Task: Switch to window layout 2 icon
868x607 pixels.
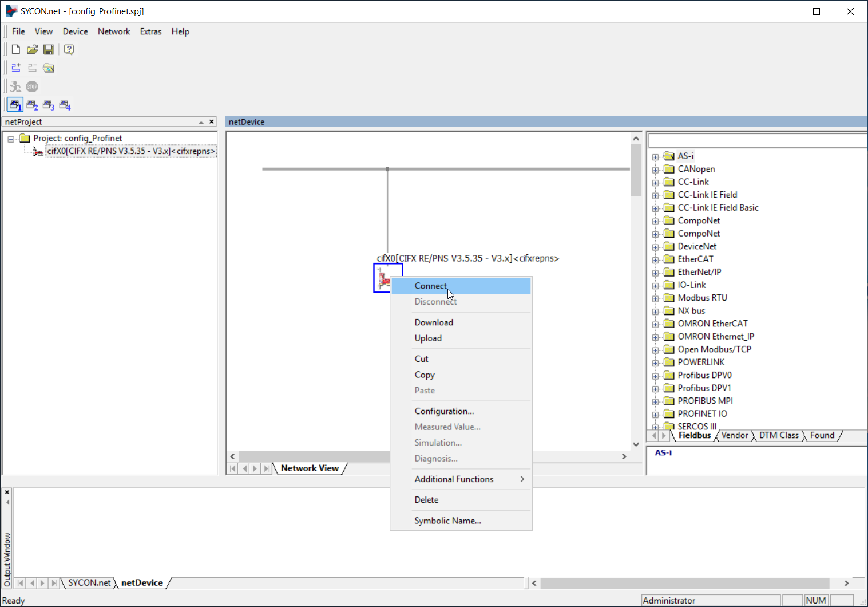Action: [32, 105]
